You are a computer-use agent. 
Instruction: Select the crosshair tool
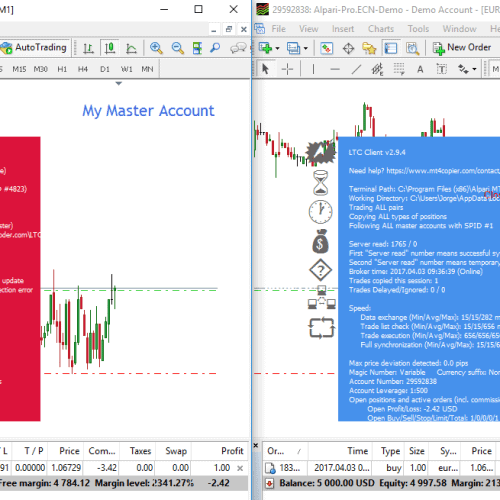(x=287, y=69)
